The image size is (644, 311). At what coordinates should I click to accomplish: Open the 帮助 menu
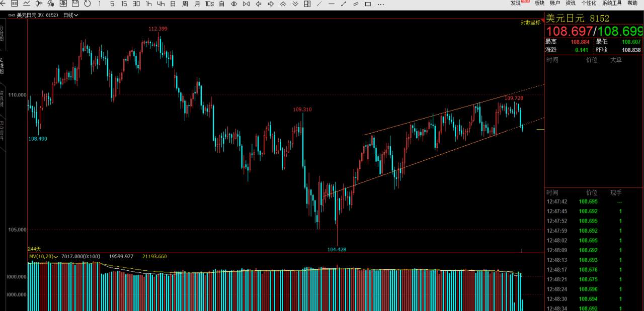pos(632,3)
